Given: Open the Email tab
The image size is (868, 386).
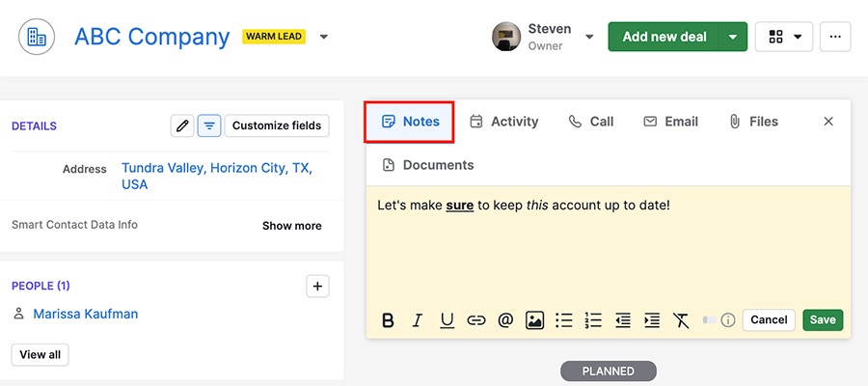Looking at the screenshot, I should 670,122.
